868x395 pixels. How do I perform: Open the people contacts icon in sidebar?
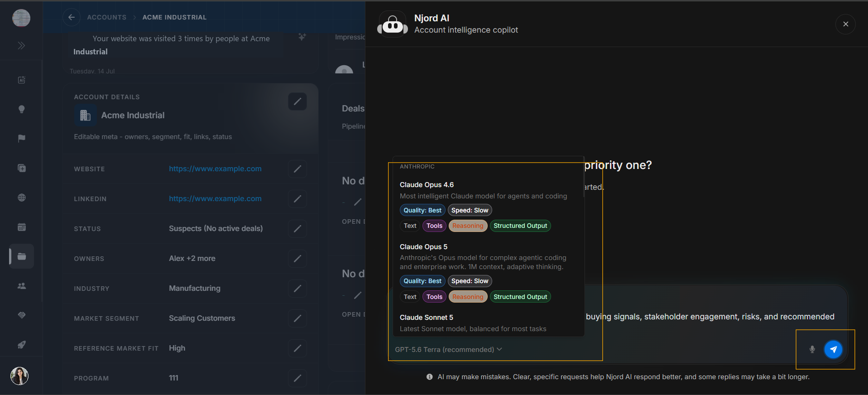click(21, 286)
